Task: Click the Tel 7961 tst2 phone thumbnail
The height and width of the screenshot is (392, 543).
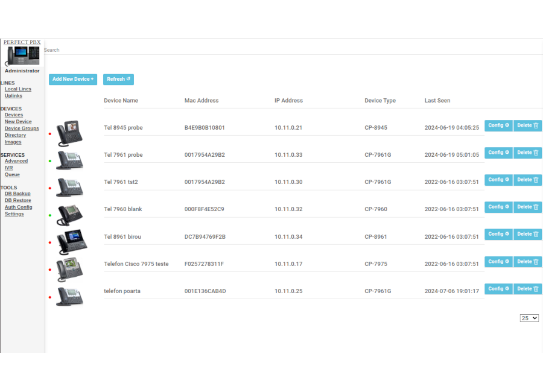Action: (x=69, y=188)
